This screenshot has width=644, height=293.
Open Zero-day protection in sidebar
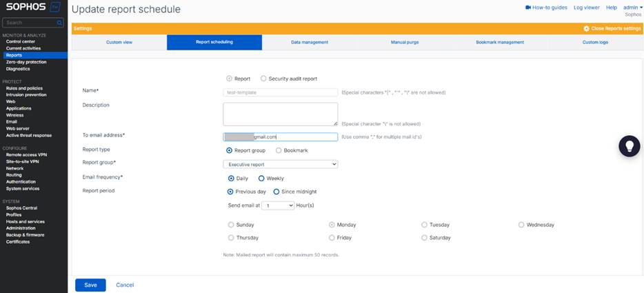coord(26,62)
